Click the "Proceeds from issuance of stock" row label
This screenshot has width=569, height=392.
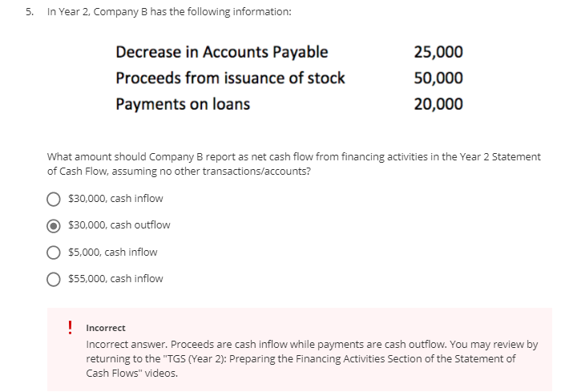[230, 78]
